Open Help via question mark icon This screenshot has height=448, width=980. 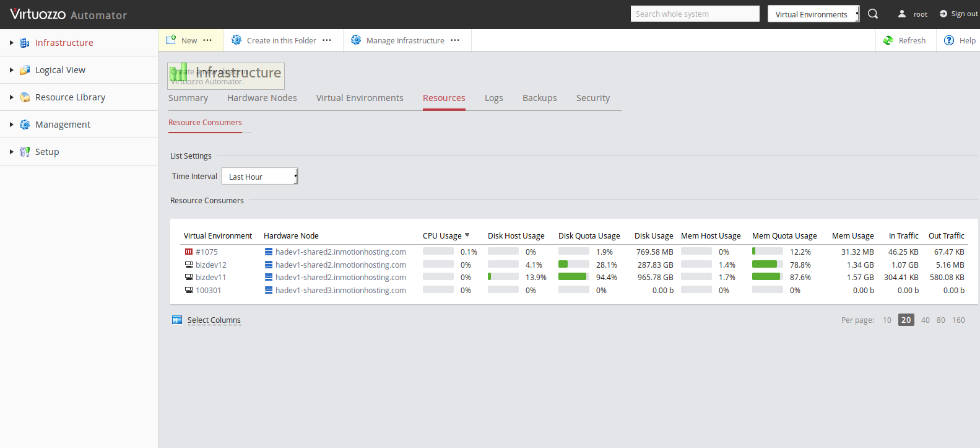[949, 40]
